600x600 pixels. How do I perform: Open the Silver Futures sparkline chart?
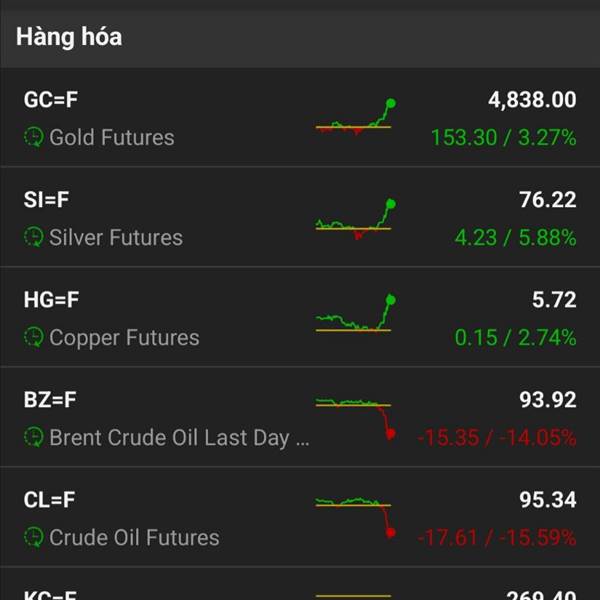click(355, 218)
